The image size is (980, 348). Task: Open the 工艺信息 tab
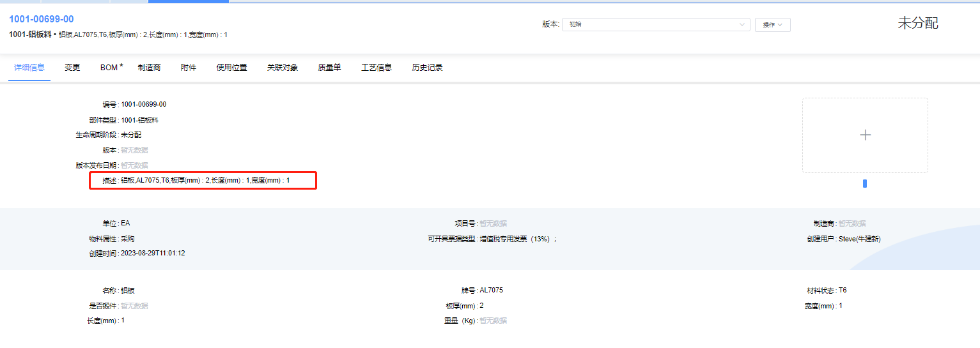click(x=377, y=68)
